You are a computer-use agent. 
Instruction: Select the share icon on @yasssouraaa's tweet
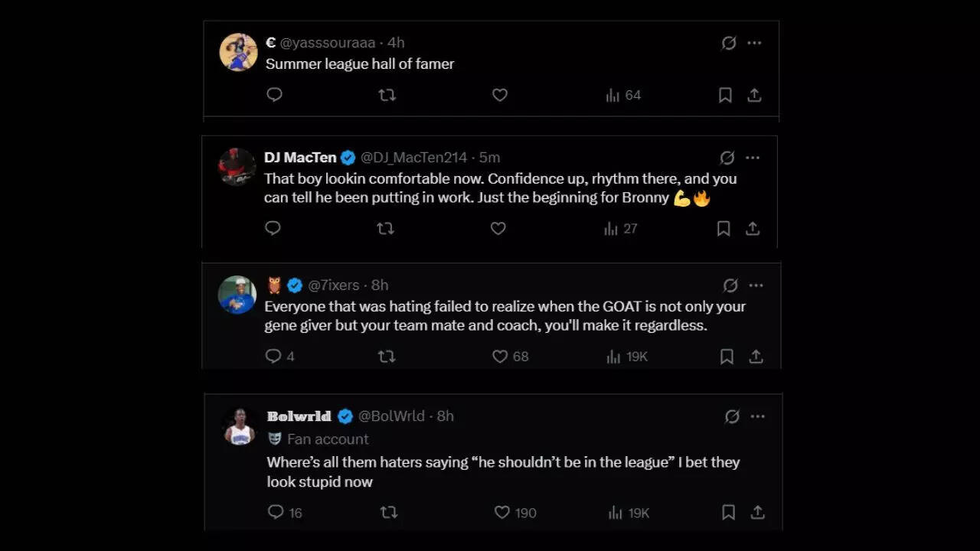(754, 95)
